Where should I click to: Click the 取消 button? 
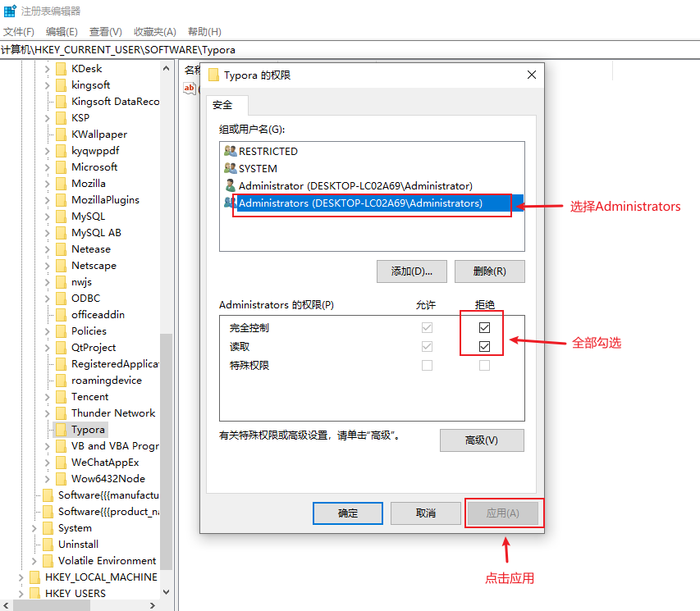pos(425,513)
